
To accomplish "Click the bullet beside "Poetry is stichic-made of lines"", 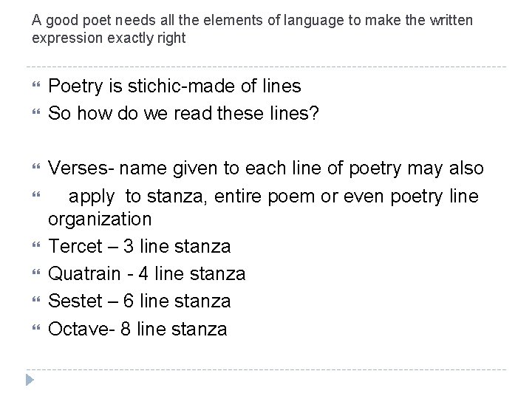I will (x=35, y=87).
